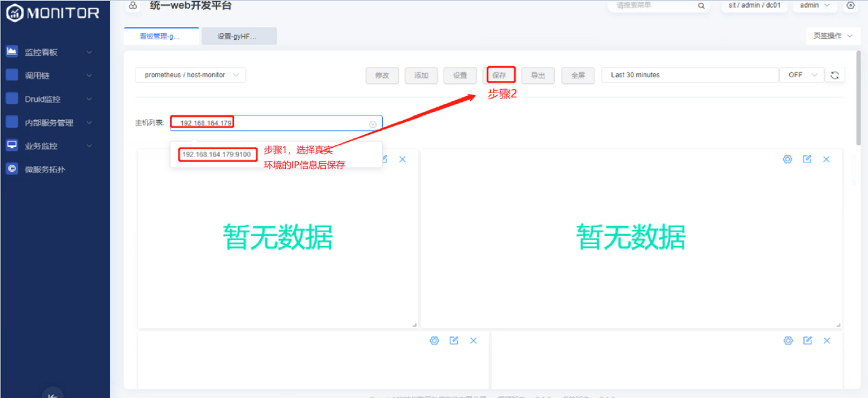Click top-right panel resize handle
Viewport: 868px width, 398px height.
pos(838,325)
